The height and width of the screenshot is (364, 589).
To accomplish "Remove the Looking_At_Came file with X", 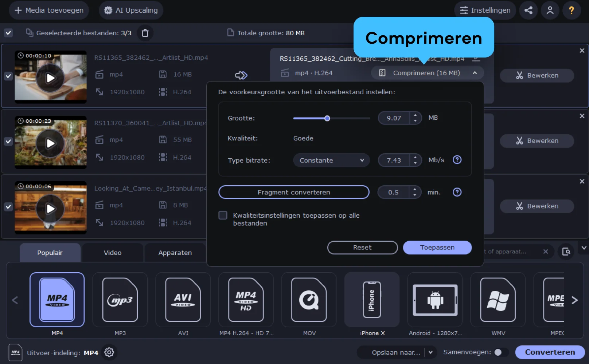I will (x=582, y=181).
